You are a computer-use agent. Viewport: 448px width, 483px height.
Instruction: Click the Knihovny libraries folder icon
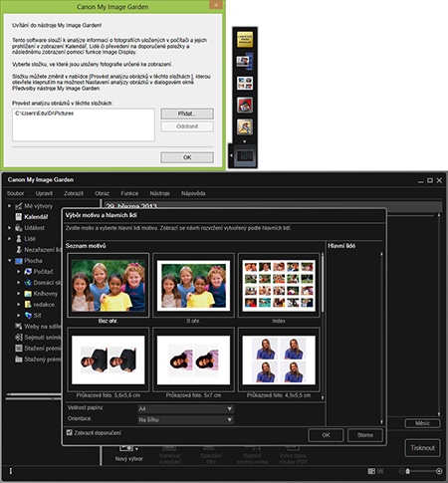click(x=28, y=294)
